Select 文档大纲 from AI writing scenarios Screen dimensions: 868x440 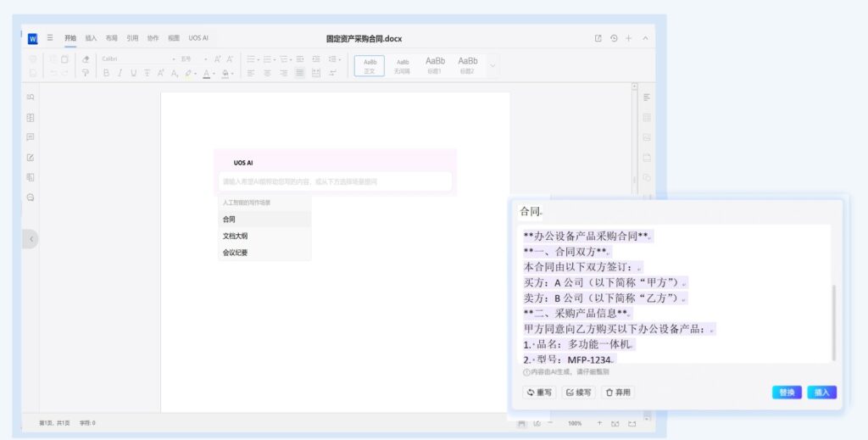(236, 236)
